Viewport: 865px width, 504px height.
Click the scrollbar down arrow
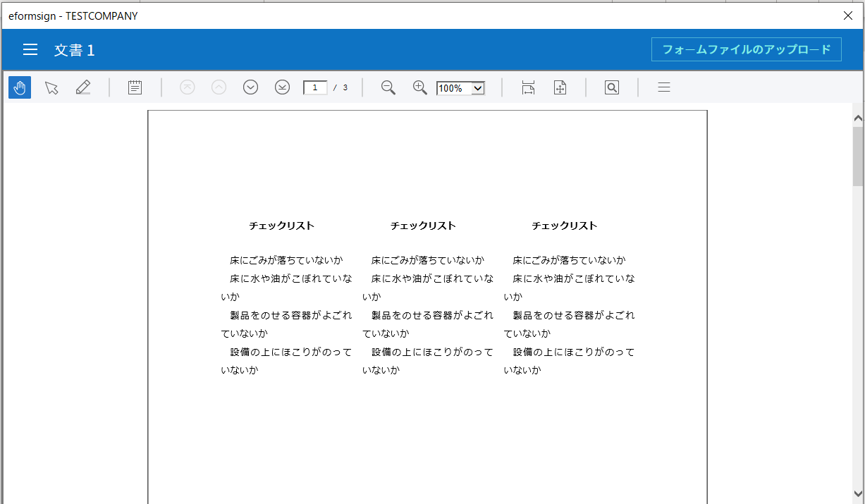858,494
